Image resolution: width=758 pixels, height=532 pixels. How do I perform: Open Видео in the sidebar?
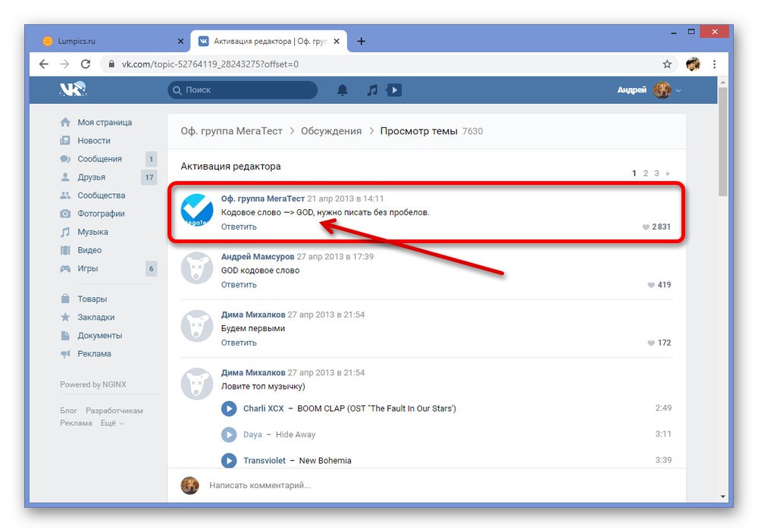click(81, 250)
